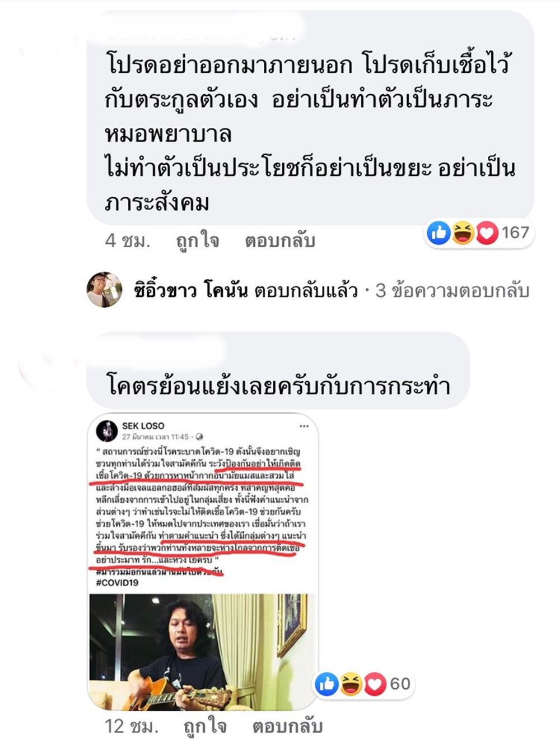Open the ซิอิ๋วขาว โคนัน profile name
This screenshot has width=560, height=756.
coord(190,290)
